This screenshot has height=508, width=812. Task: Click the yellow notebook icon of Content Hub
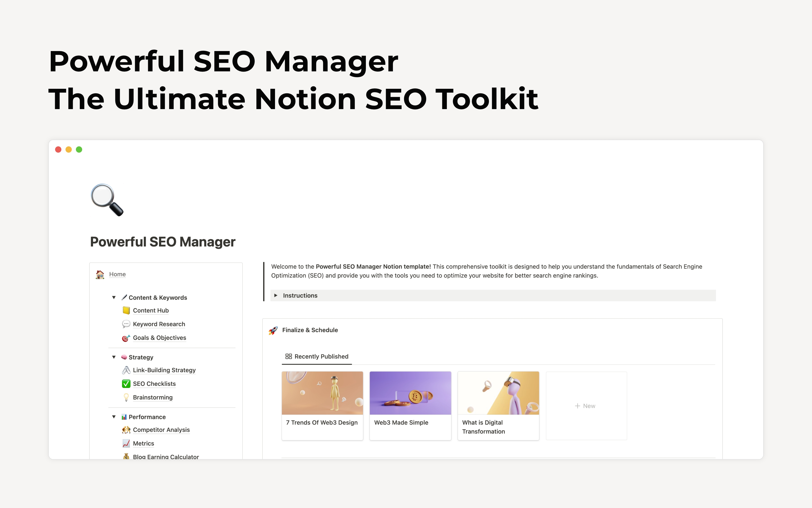tap(126, 310)
